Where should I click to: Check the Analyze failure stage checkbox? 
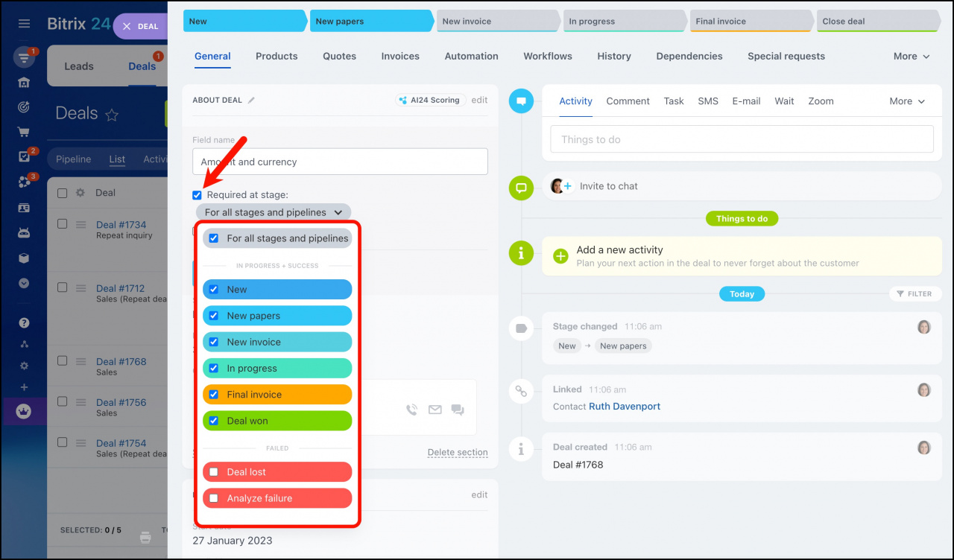(214, 498)
